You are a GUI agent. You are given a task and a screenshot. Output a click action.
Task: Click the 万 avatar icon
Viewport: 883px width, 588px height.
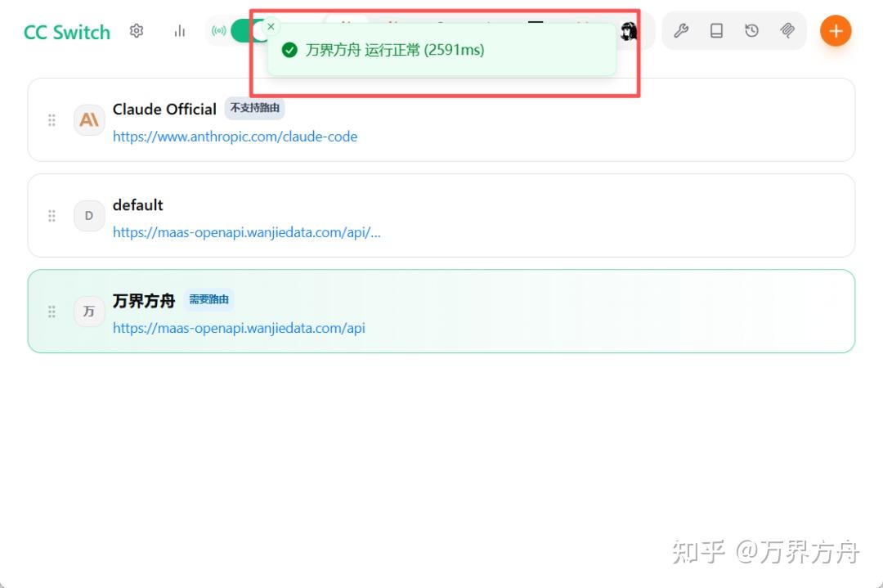89,312
